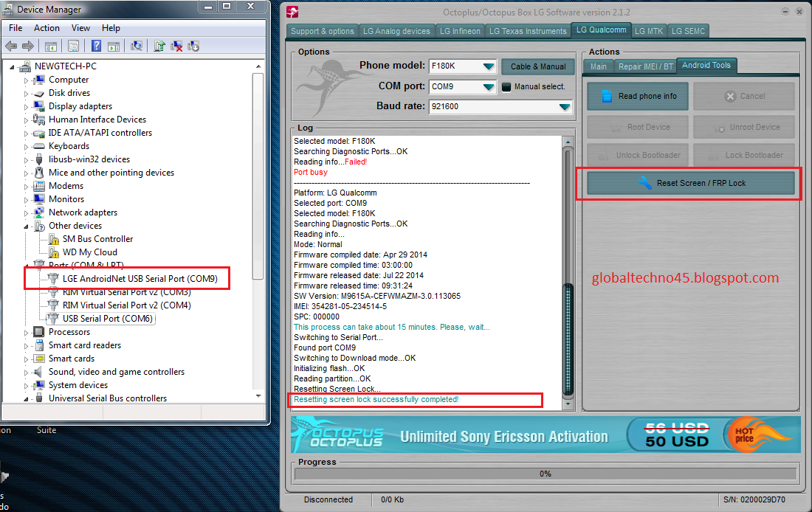Click the Forward arrow in Device Manager toolbar

point(28,46)
